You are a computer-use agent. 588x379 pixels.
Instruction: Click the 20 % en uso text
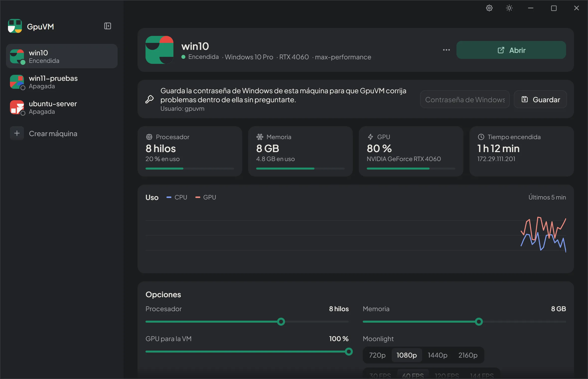click(x=162, y=159)
